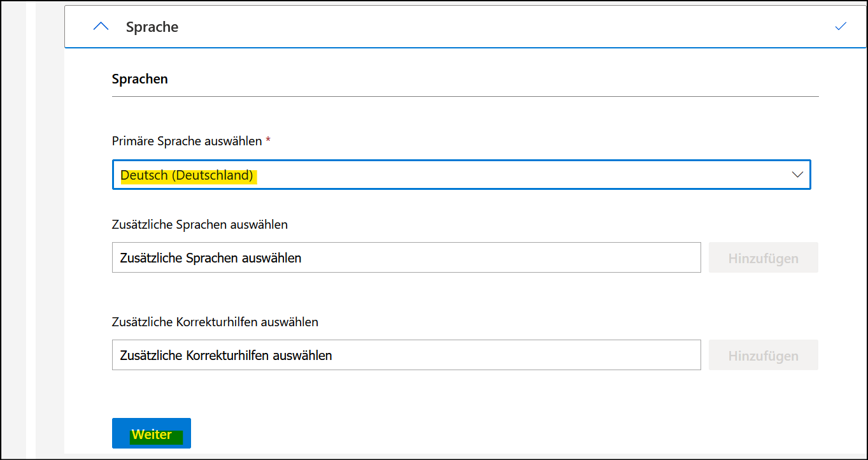Click the Sprachen subsection heading

tap(139, 78)
